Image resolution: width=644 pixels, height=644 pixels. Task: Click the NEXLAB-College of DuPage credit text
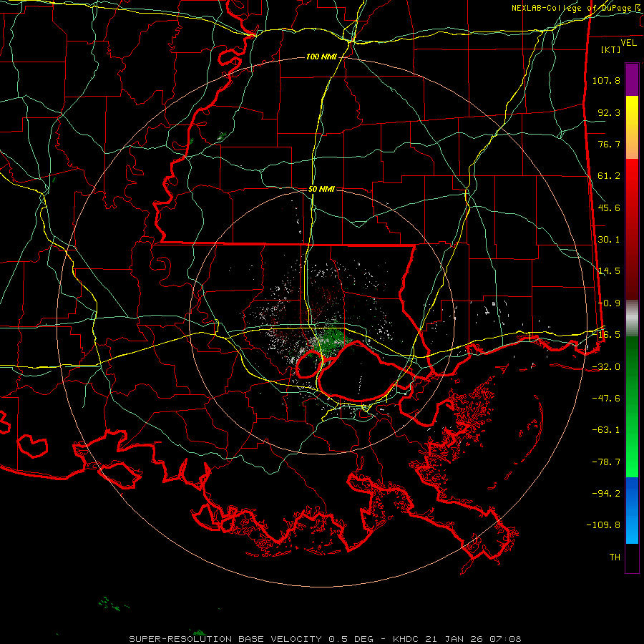577,8
